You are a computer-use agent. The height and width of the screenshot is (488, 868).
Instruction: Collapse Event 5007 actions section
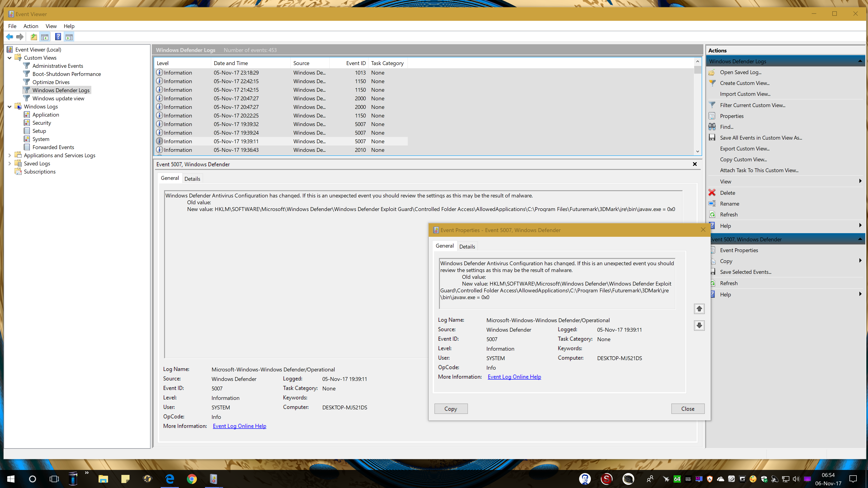click(x=860, y=239)
